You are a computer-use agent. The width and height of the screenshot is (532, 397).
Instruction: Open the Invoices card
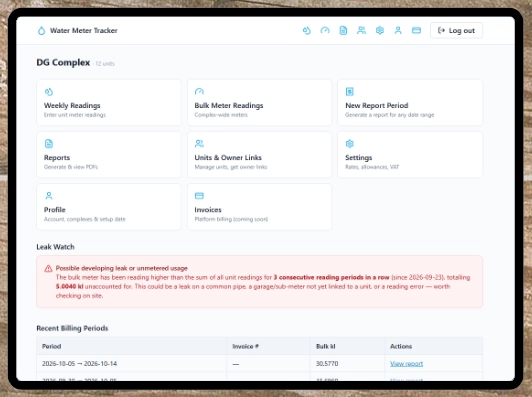click(259, 207)
